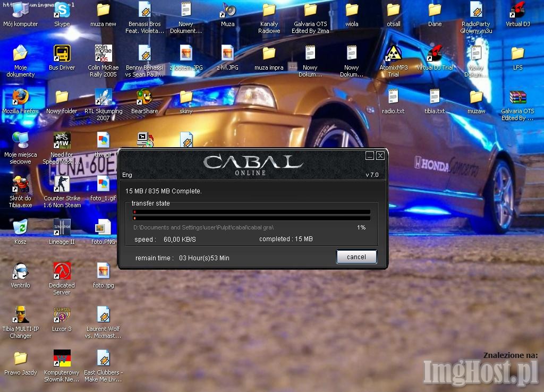
Task: Open the Kosz recycle bin
Action: (21, 227)
